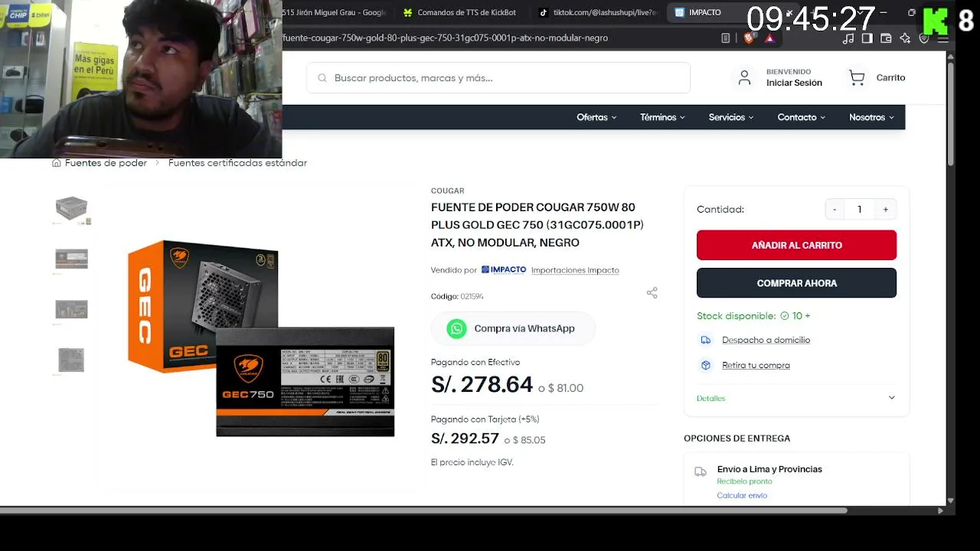Switch to the tiktok.com lashushupi live tab
The width and height of the screenshot is (980, 551).
tap(598, 12)
